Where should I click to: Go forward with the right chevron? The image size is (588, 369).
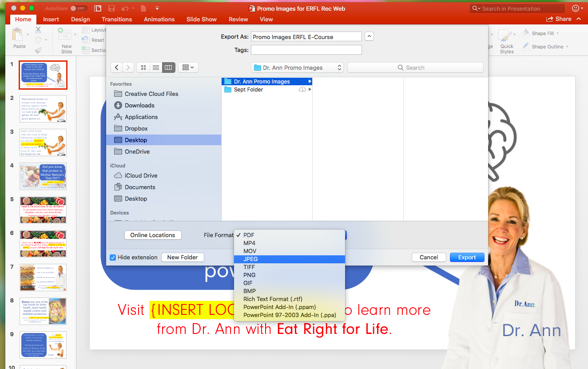[128, 67]
